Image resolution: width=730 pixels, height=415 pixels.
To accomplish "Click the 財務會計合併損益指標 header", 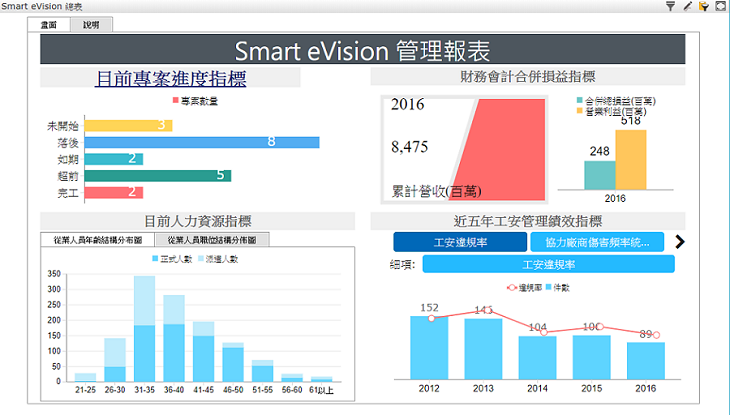I will 527,77.
